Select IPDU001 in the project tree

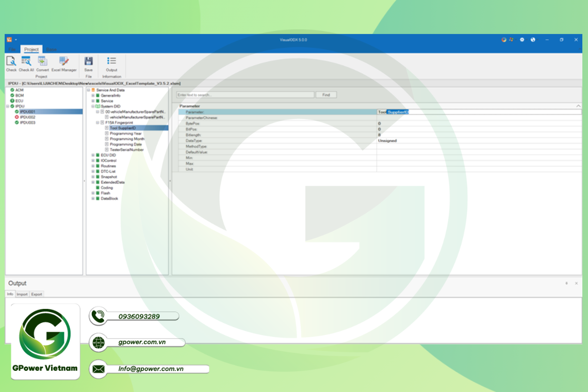[27, 112]
